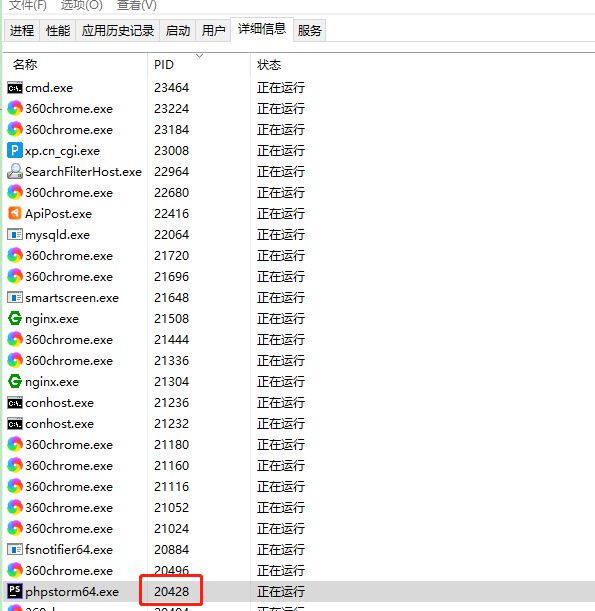Click the PID value 23008
This screenshot has width=595, height=611.
pyautogui.click(x=171, y=151)
